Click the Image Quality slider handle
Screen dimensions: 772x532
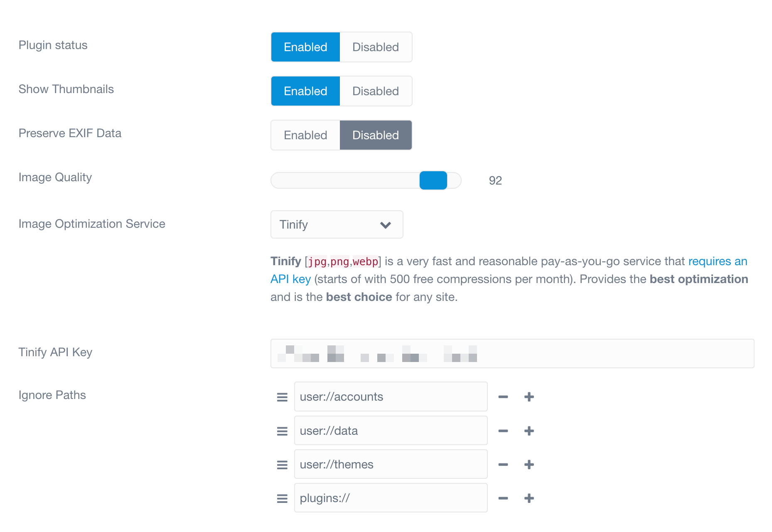tap(433, 180)
